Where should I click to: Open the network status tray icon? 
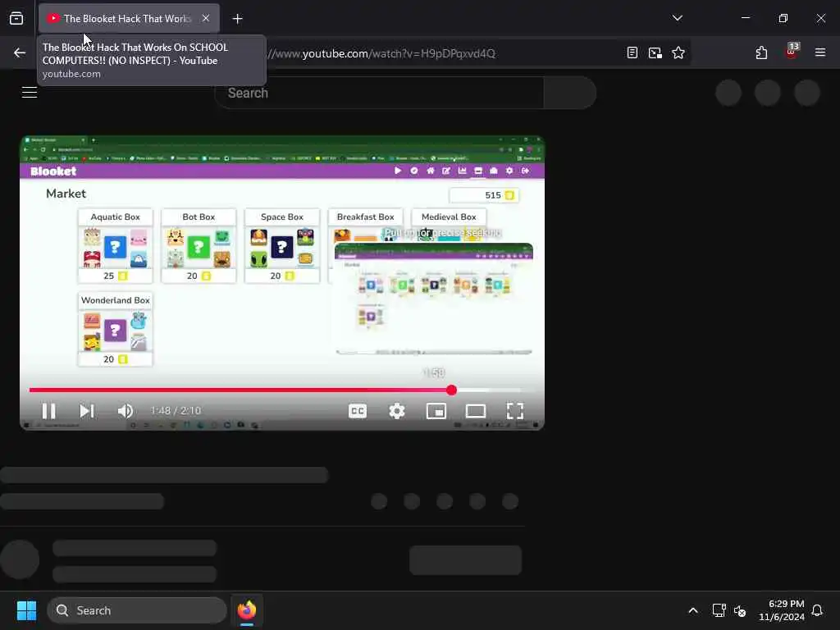point(719,610)
